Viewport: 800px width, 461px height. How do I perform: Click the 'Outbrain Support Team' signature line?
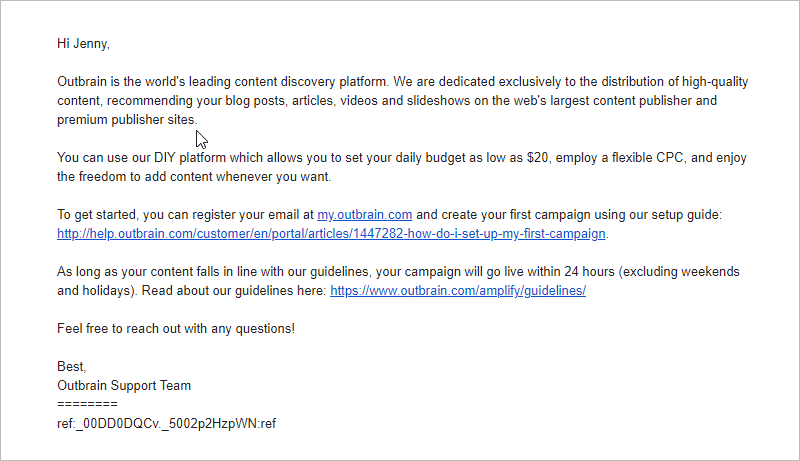point(124,386)
